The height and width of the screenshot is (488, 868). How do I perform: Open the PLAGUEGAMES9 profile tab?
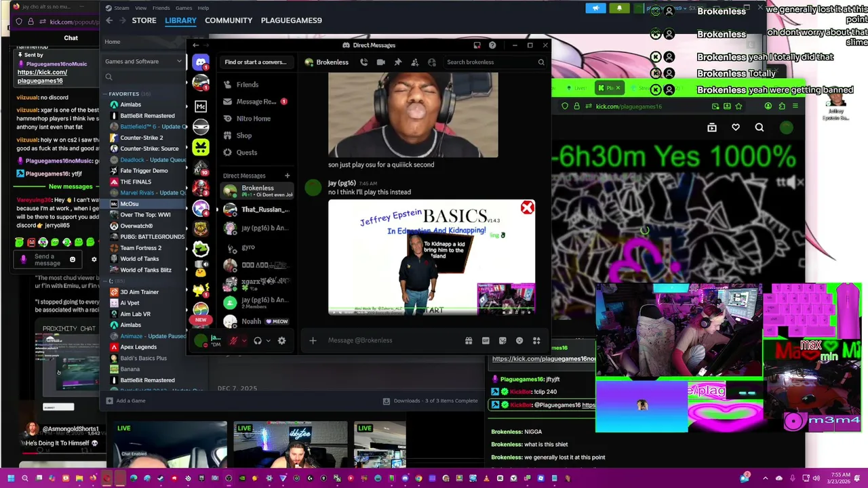click(292, 20)
